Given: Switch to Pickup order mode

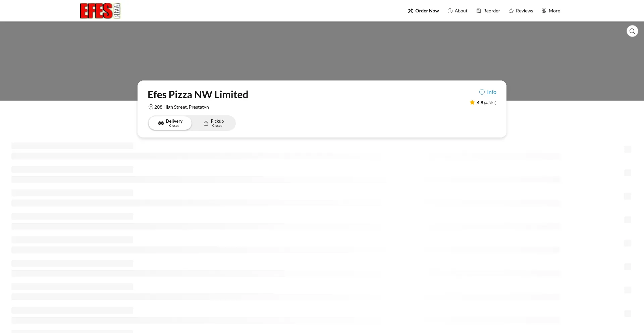Looking at the screenshot, I should 214,123.
